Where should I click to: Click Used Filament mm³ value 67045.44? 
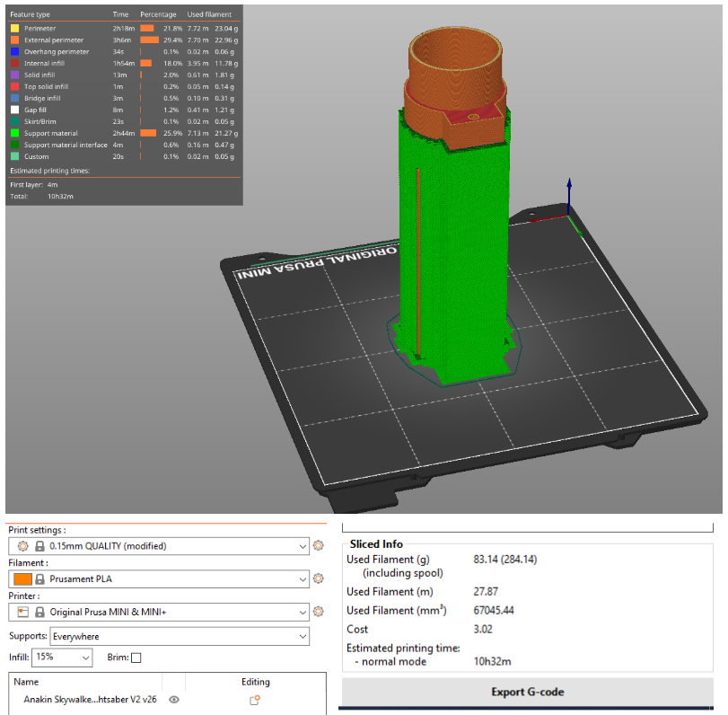pos(494,610)
